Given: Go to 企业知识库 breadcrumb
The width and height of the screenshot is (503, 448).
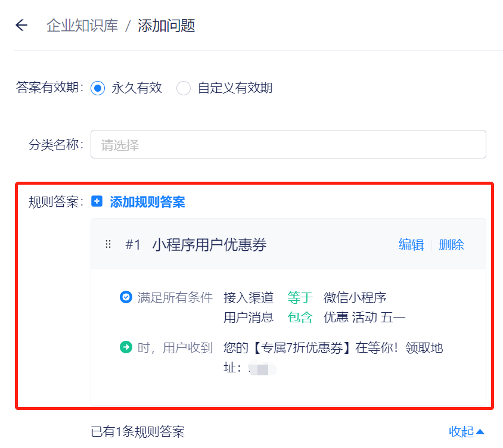Looking at the screenshot, I should [x=82, y=26].
